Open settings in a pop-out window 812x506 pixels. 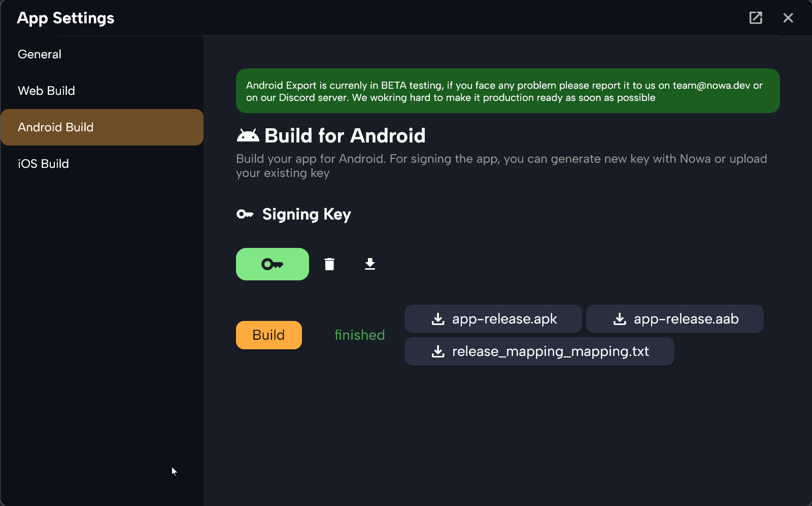[x=756, y=18]
